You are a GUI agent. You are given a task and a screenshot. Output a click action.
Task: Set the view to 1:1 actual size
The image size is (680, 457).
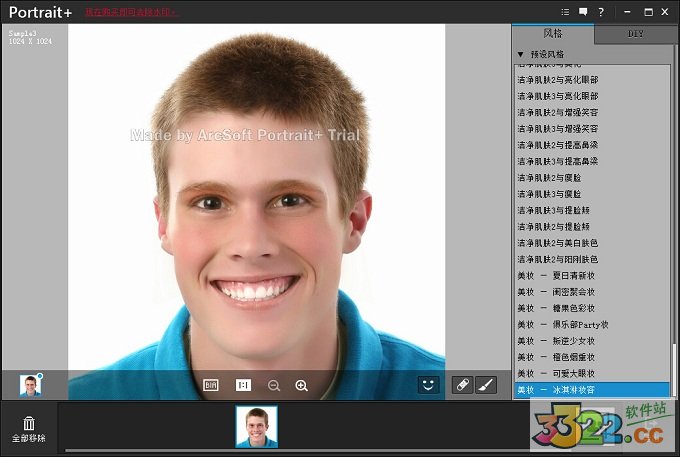(243, 385)
